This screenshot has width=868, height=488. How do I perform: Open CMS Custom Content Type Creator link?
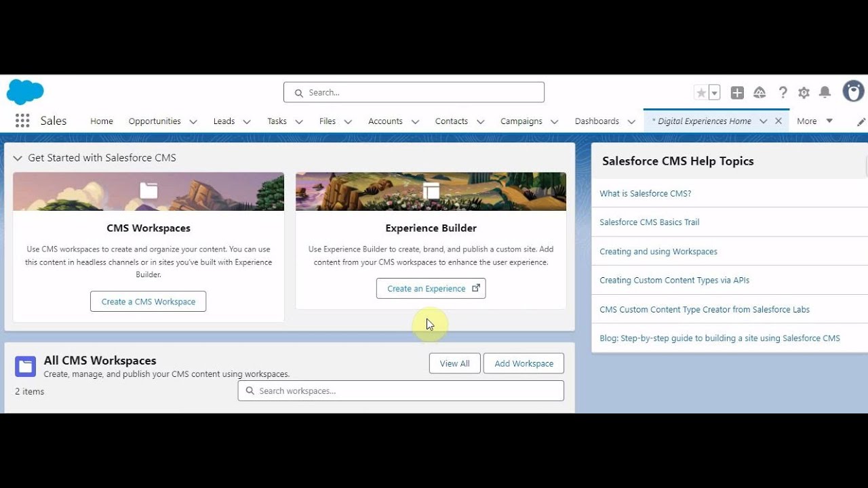coord(705,309)
